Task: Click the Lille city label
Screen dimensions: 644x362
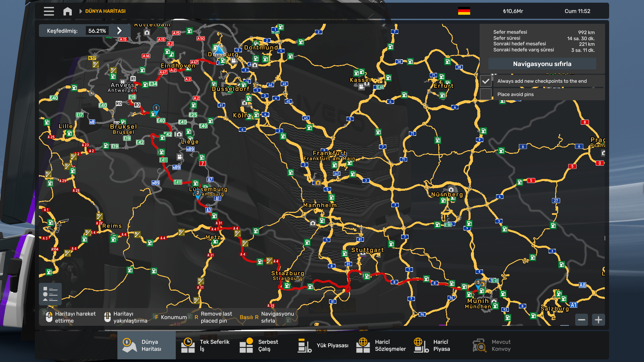Action: point(66,126)
